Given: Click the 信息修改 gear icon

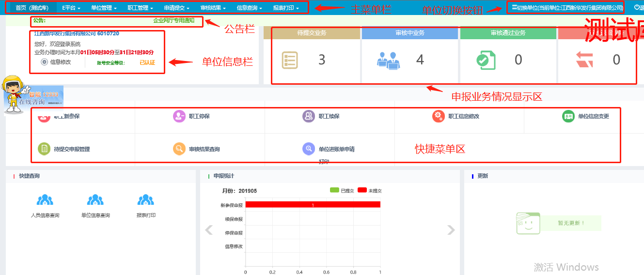Looking at the screenshot, I should [x=44, y=62].
